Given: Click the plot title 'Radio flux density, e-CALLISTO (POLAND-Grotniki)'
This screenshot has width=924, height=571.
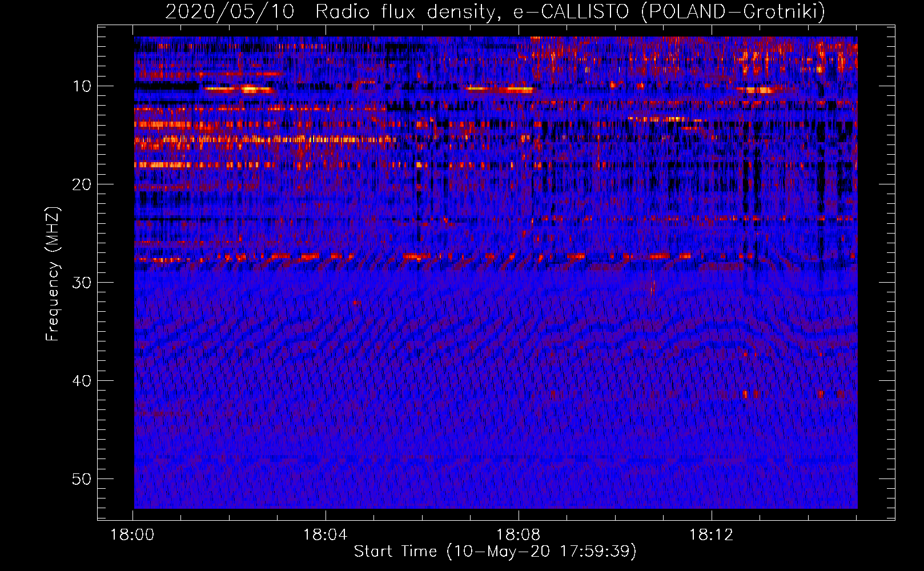Looking at the screenshot, I should click(x=570, y=11).
